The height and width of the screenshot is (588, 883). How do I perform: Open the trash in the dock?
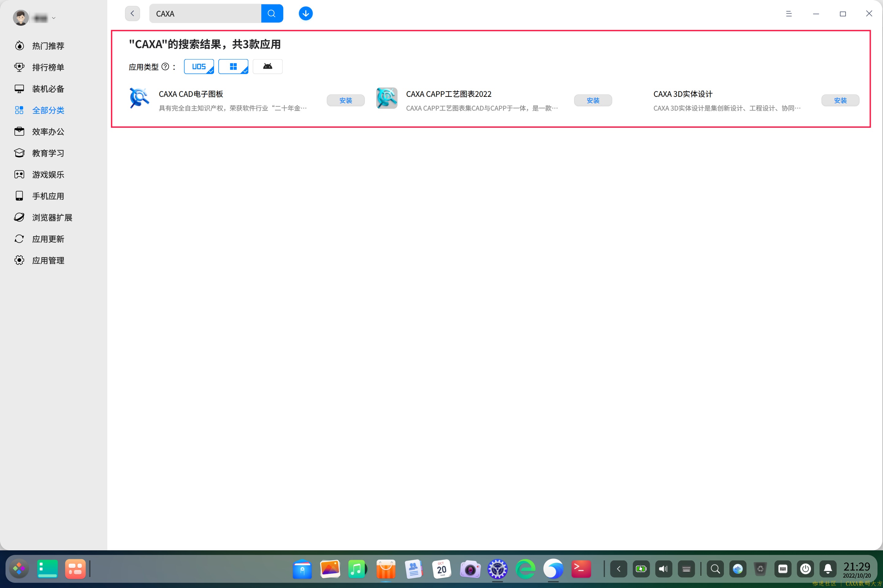[760, 569]
